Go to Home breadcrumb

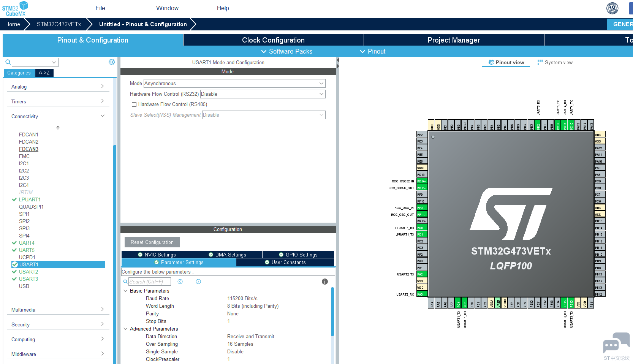click(x=13, y=24)
